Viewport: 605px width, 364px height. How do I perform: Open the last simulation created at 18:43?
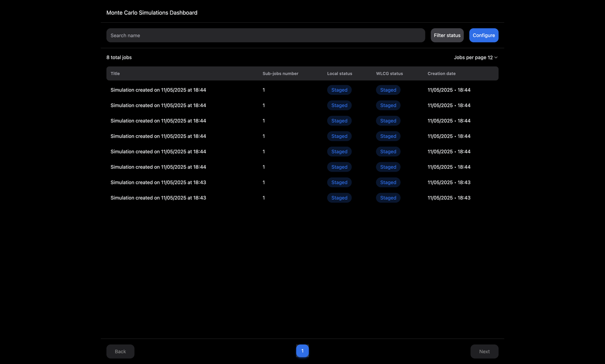[158, 198]
